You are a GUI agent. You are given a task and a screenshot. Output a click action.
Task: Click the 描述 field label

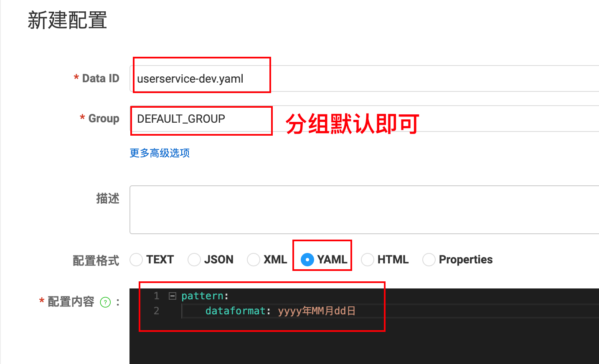108,198
